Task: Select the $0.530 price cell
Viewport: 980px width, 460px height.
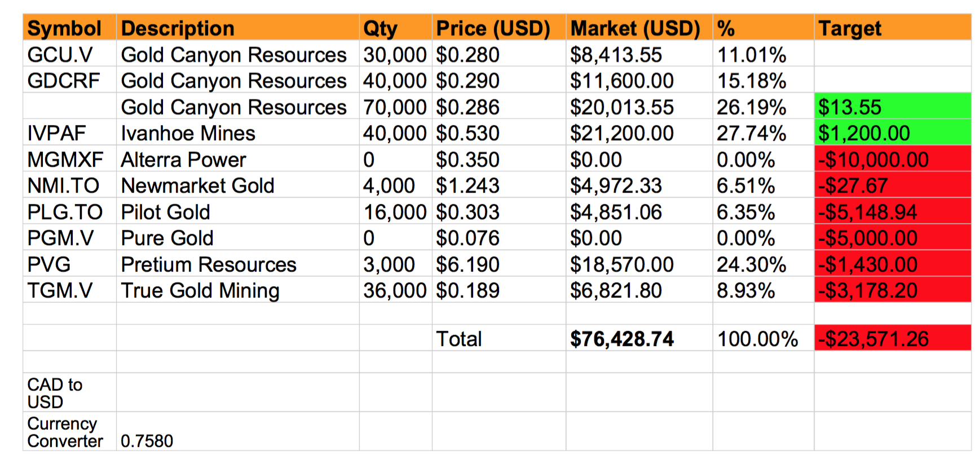Action: (499, 132)
